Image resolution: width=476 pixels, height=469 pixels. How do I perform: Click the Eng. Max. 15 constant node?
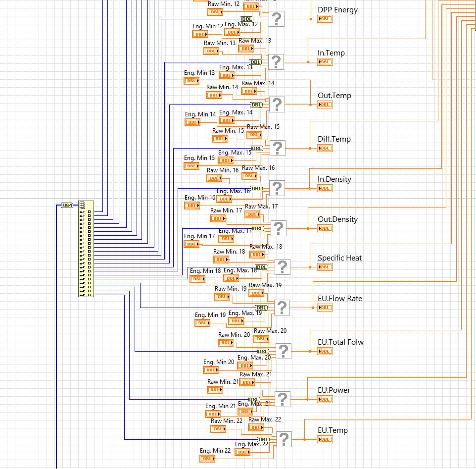point(225,160)
